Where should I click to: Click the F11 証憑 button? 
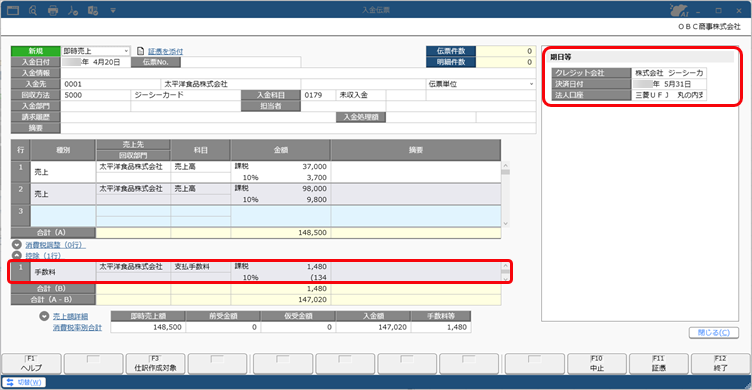point(658,364)
